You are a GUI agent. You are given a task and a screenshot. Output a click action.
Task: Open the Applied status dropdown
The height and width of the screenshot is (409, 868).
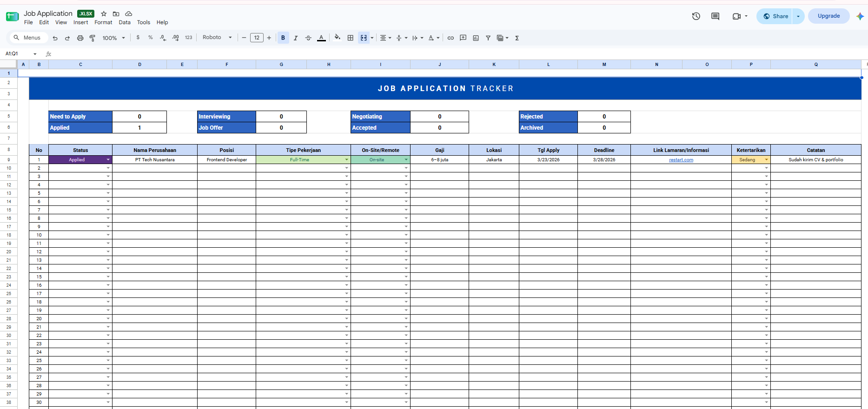[108, 160]
